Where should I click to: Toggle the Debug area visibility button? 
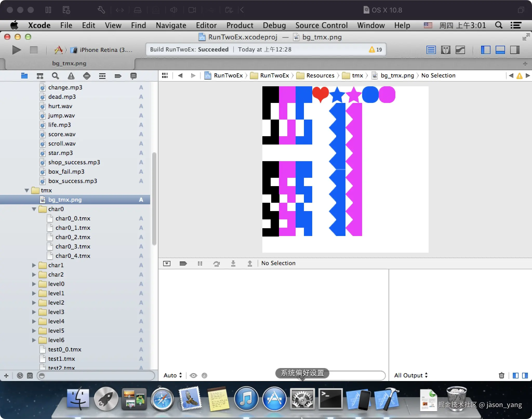pos(500,50)
